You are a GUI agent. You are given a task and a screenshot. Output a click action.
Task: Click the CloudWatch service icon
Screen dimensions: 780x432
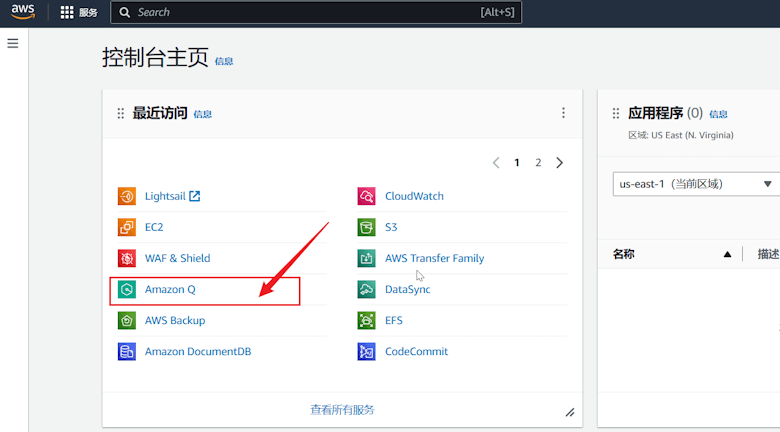(367, 196)
